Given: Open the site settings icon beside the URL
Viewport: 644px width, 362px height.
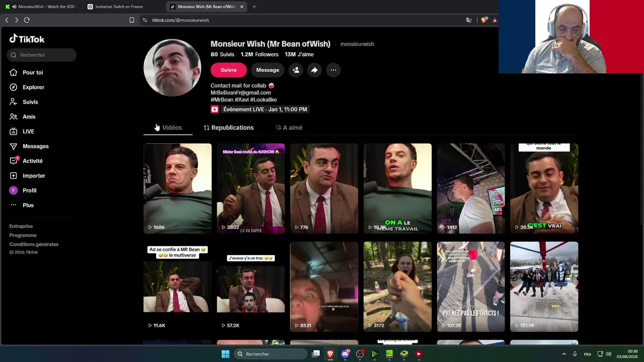Looking at the screenshot, I should pos(145,20).
